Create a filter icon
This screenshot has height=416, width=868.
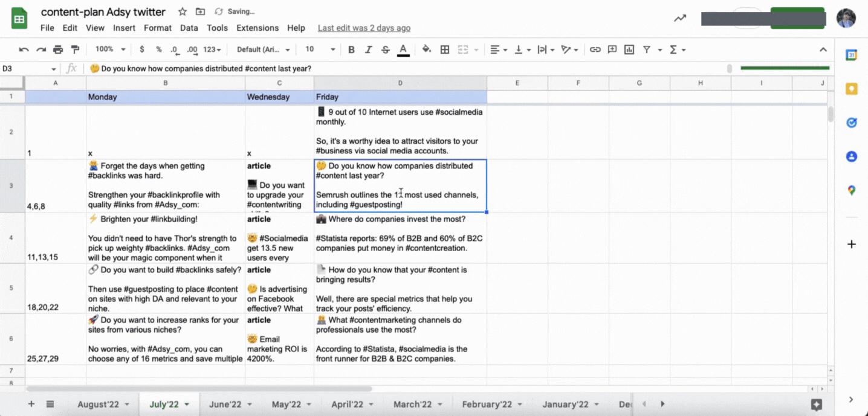(647, 50)
